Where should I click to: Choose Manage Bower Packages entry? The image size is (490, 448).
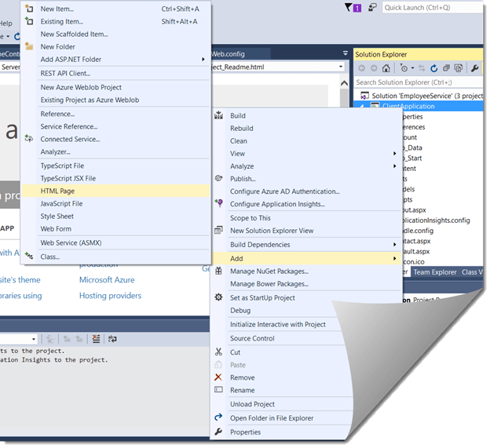306,284
